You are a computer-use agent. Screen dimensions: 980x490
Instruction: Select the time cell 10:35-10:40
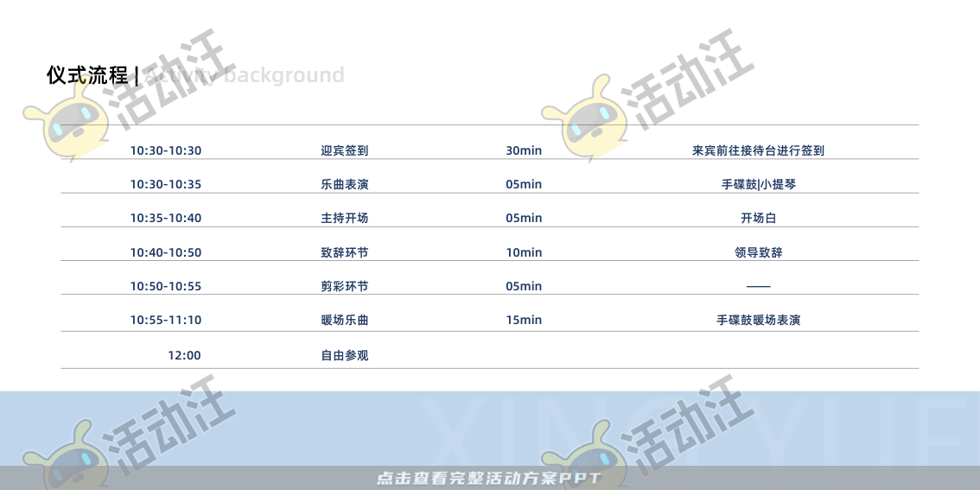166,218
